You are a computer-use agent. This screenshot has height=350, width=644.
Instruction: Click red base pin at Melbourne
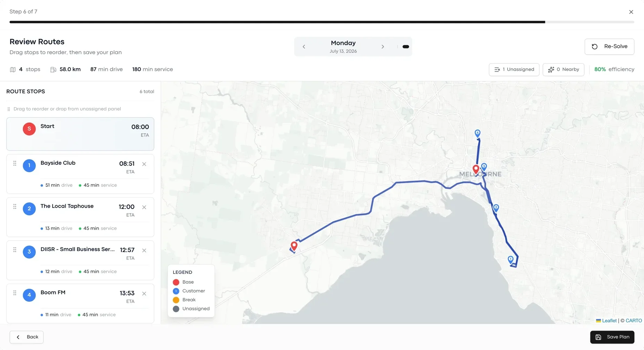click(476, 169)
